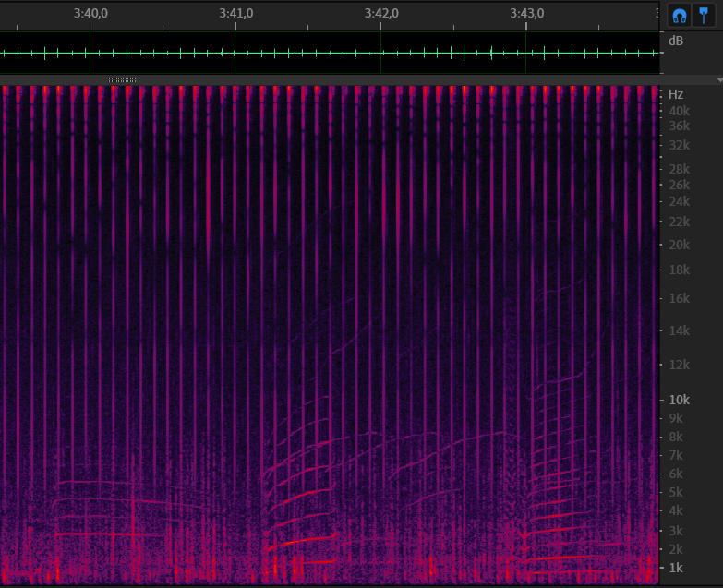The height and width of the screenshot is (588, 723).
Task: Click the 3:41,0 mark on the time ruler
Action: (x=236, y=13)
